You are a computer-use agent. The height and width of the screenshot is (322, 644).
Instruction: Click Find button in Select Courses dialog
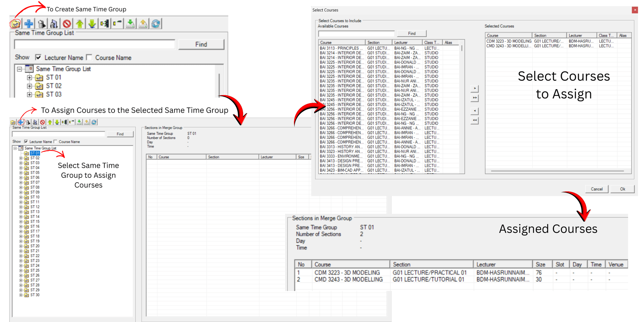coord(412,33)
